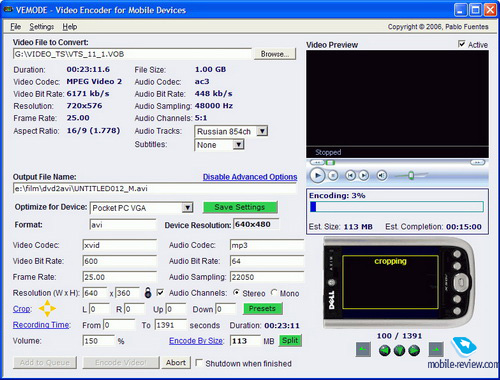Open crop Presets

[x=263, y=308]
